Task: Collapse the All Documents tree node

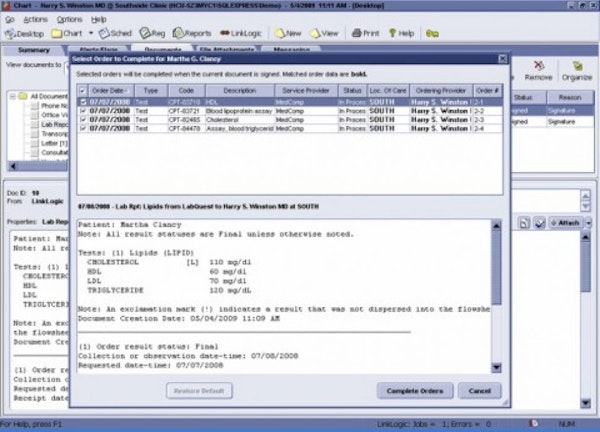Action: 12,97
